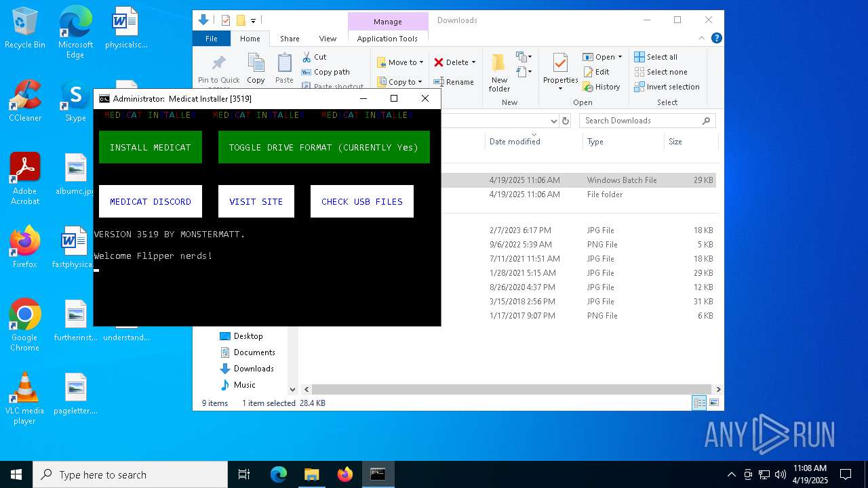This screenshot has width=868, height=488.
Task: Switch to the Home ribbon tab
Action: (x=250, y=39)
